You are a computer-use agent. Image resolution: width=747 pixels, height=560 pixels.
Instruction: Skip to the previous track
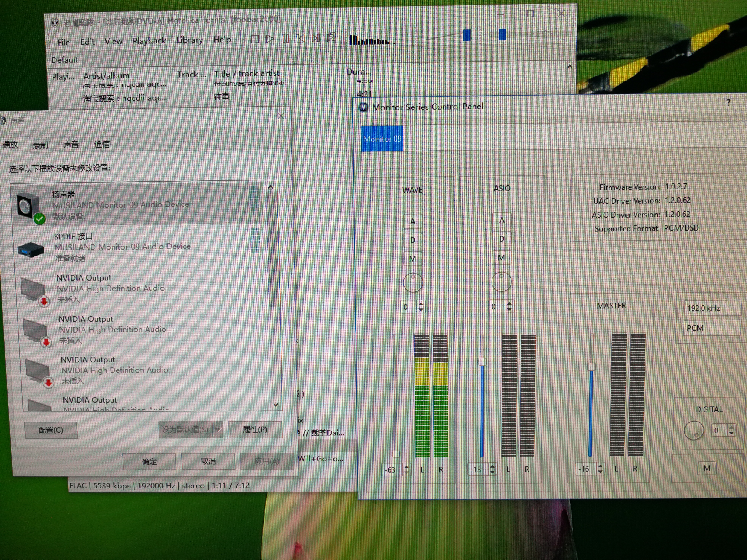(300, 38)
